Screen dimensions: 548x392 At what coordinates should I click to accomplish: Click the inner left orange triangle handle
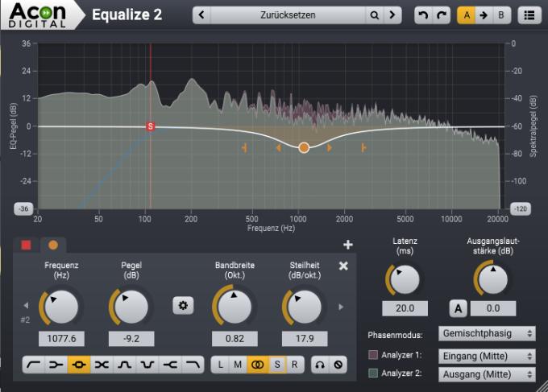tap(278, 148)
